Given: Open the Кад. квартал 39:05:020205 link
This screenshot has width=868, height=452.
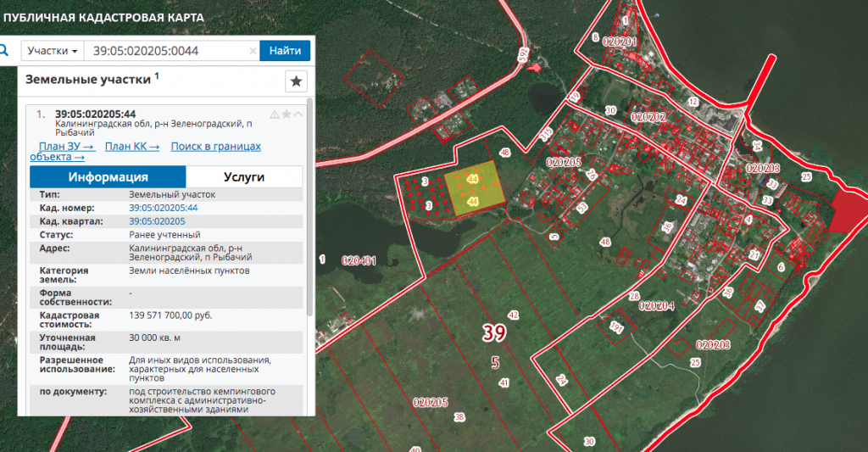Looking at the screenshot, I should (157, 220).
